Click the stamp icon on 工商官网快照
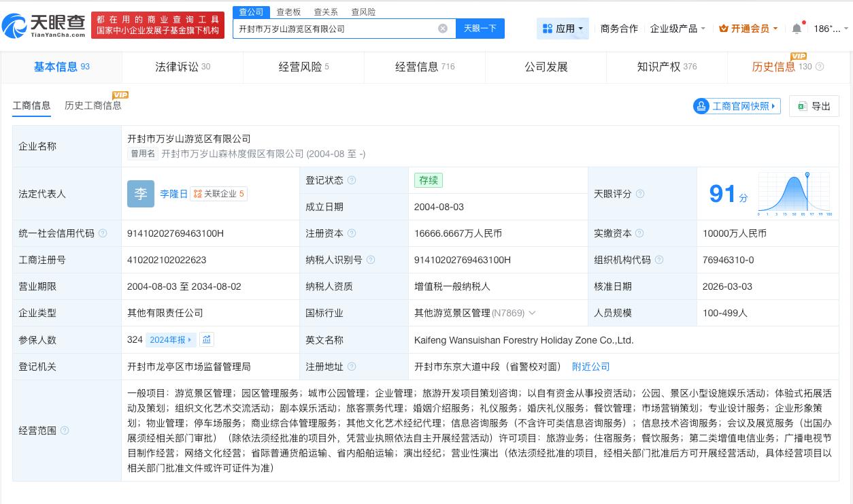The image size is (853, 504). pos(701,106)
